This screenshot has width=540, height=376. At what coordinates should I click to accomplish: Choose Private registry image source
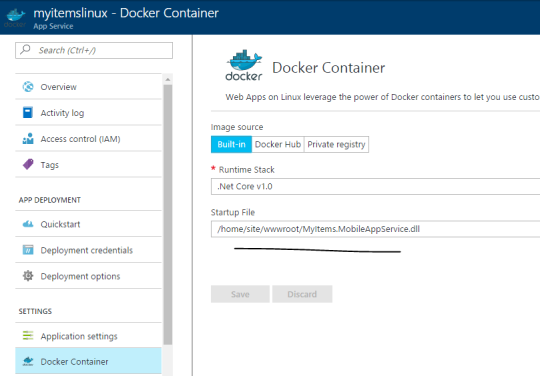[x=336, y=144]
